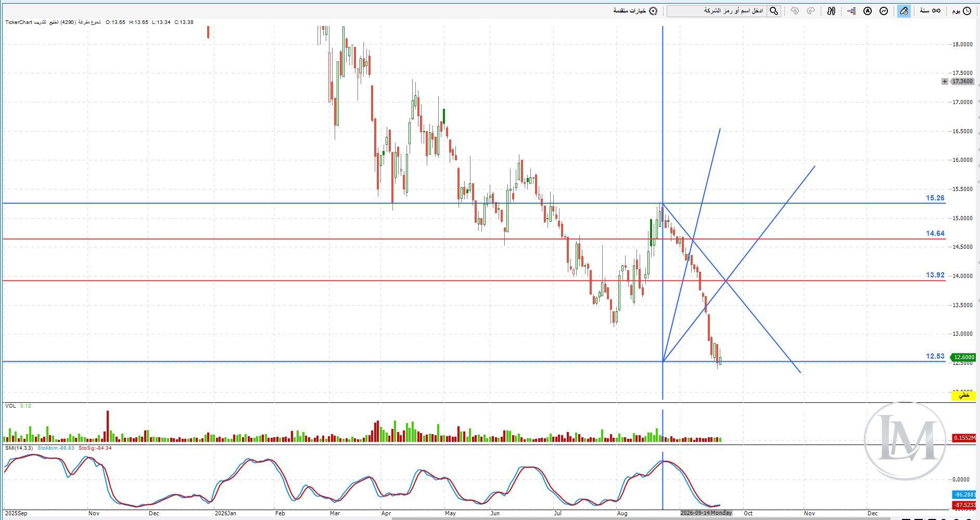The height and width of the screenshot is (520, 980).
Task: Open advanced options خيارات متقدمة
Action: (x=635, y=11)
